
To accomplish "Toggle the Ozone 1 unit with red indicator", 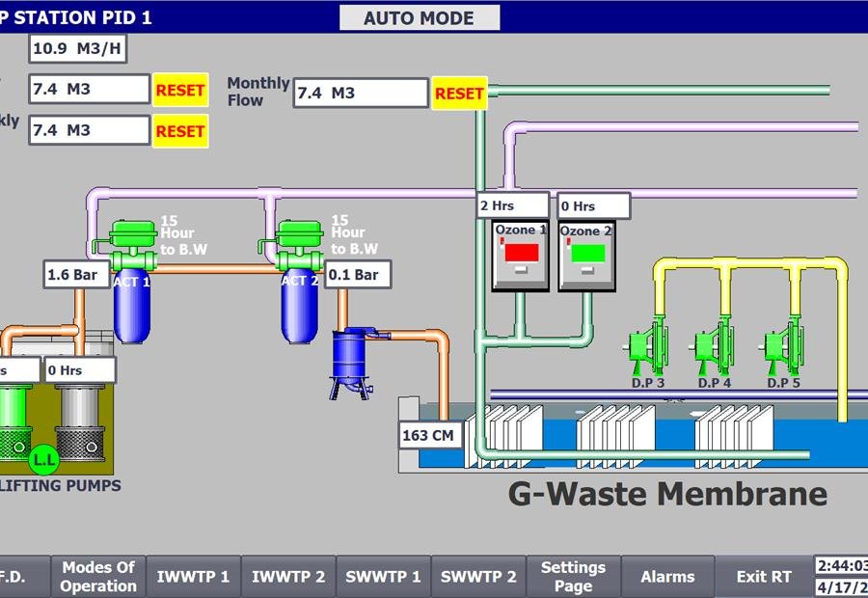I will 521,256.
